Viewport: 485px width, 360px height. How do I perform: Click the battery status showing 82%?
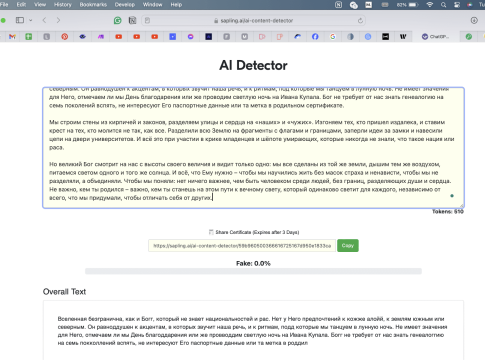point(407,5)
